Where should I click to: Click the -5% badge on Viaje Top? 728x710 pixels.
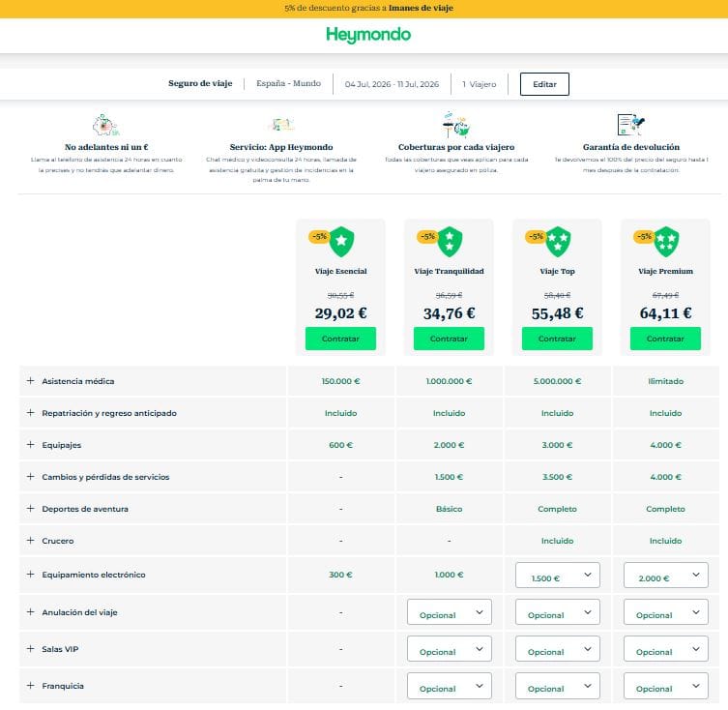[x=536, y=237]
